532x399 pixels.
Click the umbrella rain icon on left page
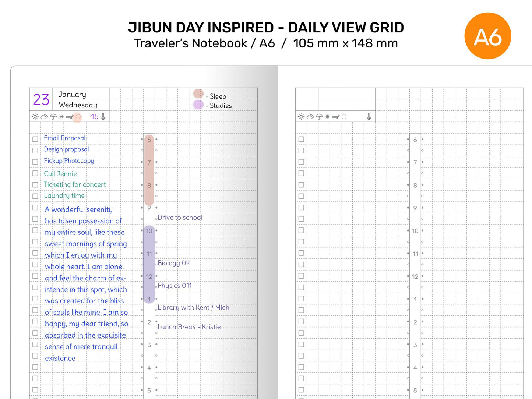pyautogui.click(x=53, y=117)
